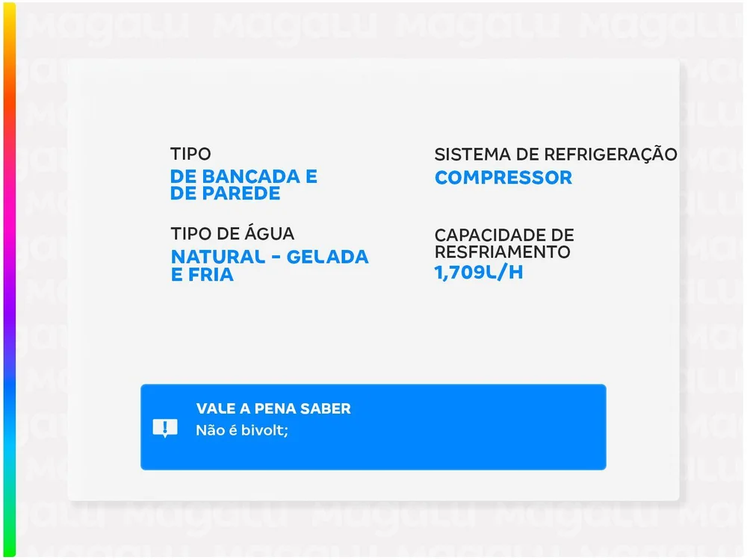Select the CAPACIDADE DE RESFRIAMENTO label
Viewport: 747px width, 560px height.
(504, 244)
